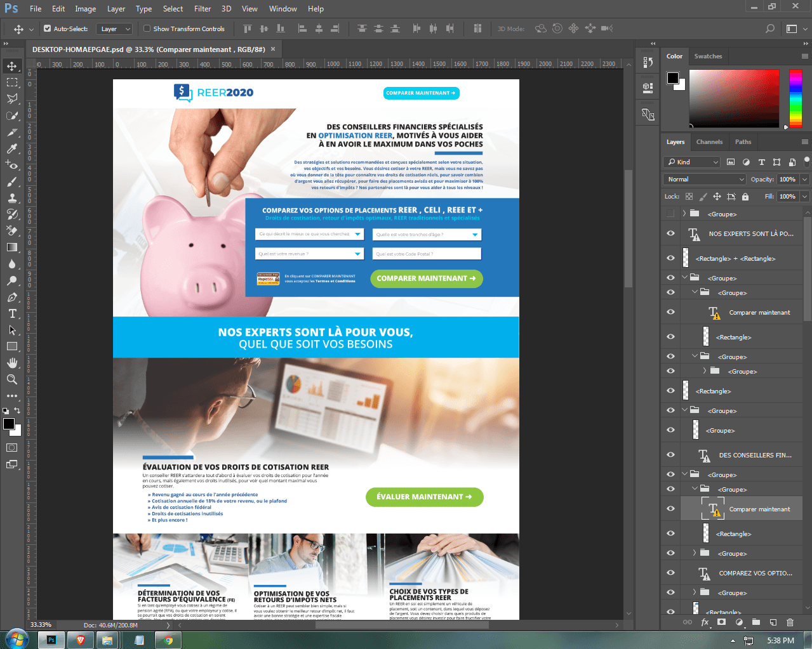This screenshot has width=812, height=649.
Task: Select the History Brush tool
Action: click(x=12, y=214)
